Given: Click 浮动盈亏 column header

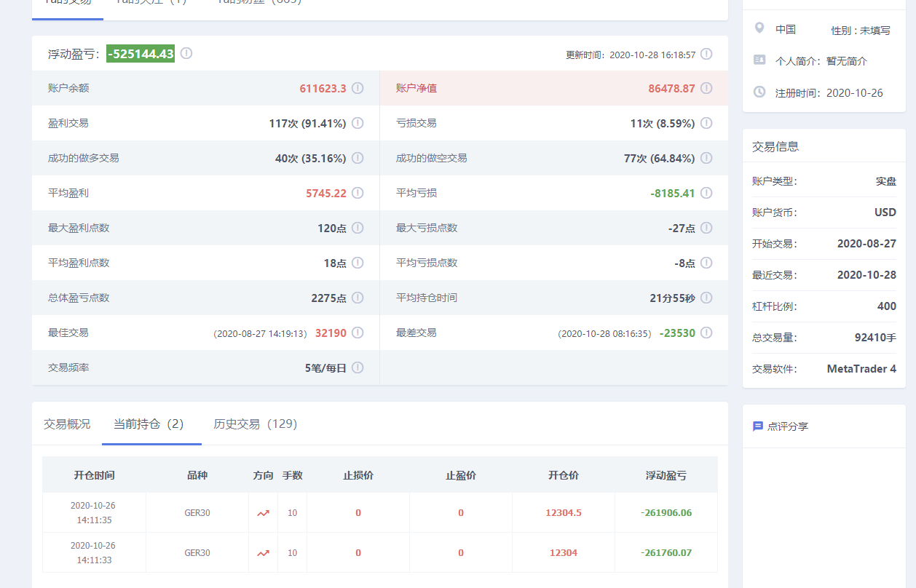Looking at the screenshot, I should pos(666,475).
